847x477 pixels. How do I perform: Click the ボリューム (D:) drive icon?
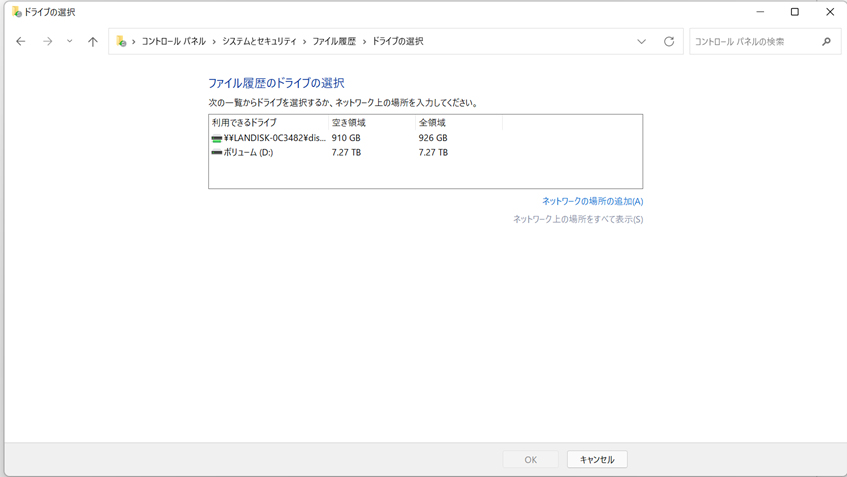(x=217, y=153)
